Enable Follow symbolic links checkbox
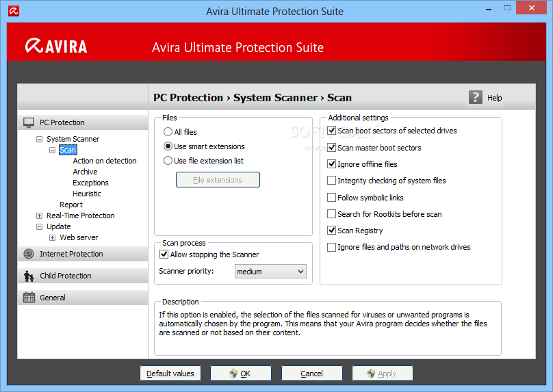 click(331, 198)
